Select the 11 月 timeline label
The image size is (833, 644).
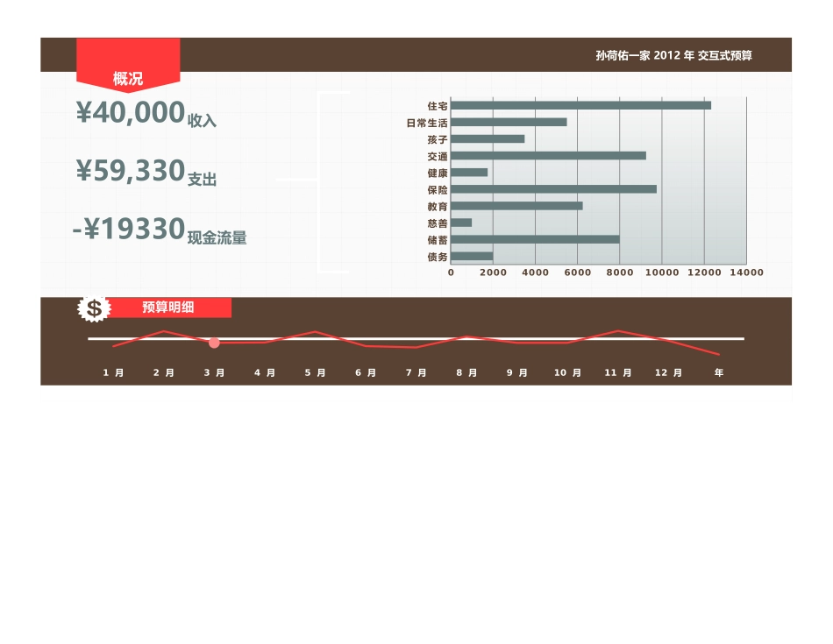point(618,372)
